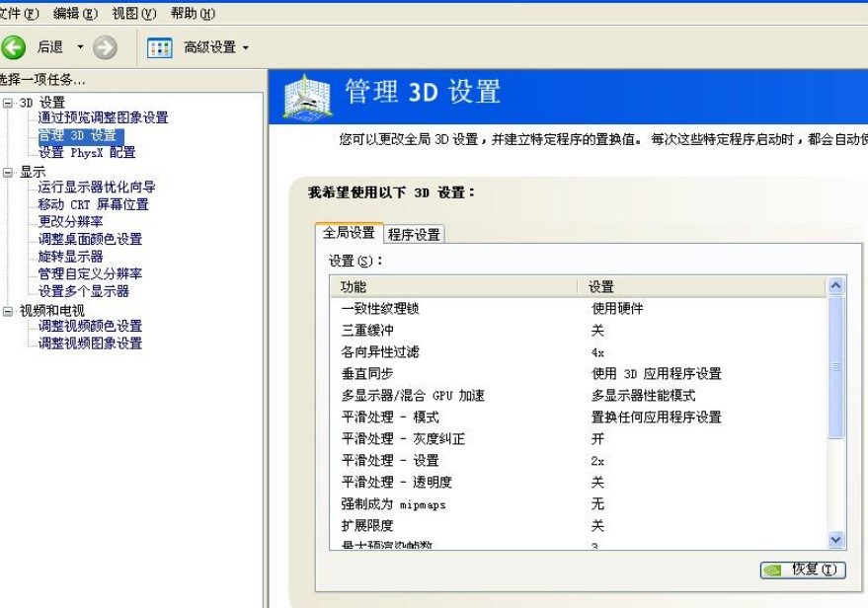
Task: Open 旋转显示器 task
Action: click(x=70, y=257)
